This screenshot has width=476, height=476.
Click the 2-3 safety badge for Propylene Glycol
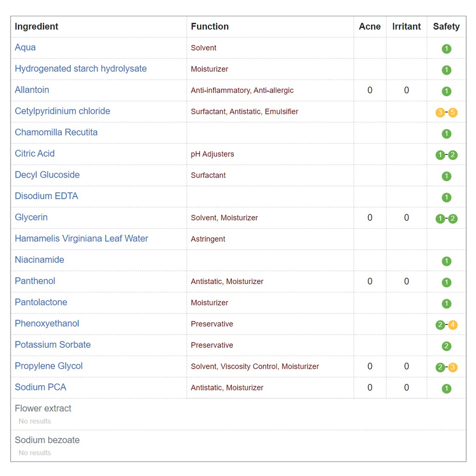coord(446,367)
